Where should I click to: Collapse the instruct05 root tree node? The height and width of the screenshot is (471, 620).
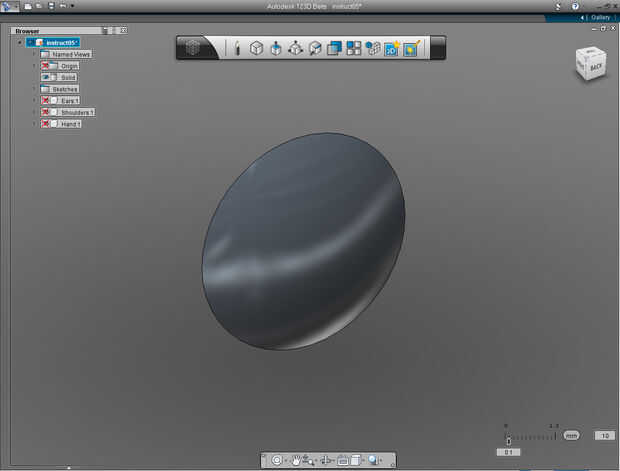[20, 42]
